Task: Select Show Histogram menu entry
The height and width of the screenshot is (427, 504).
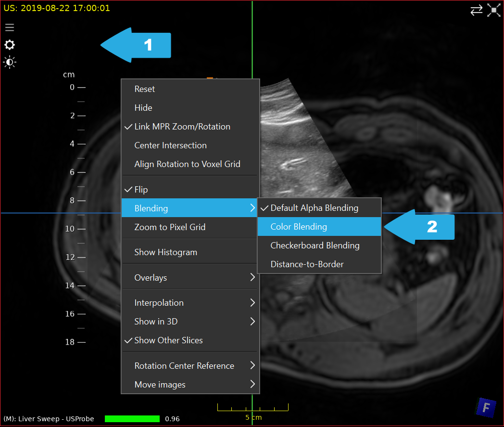Action: pyautogui.click(x=166, y=252)
